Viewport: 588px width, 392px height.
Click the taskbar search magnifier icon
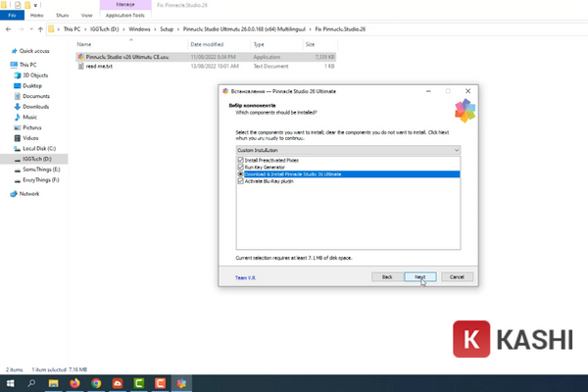pos(29,383)
